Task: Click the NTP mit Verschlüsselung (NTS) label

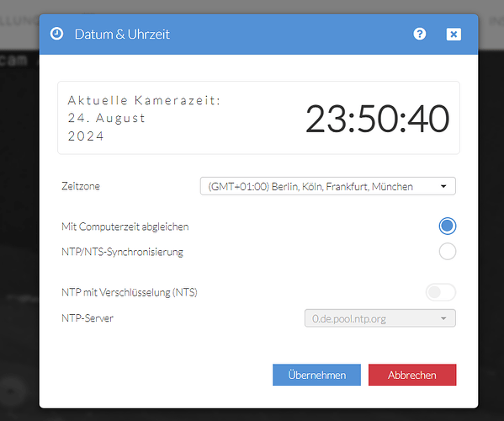Action: click(130, 292)
